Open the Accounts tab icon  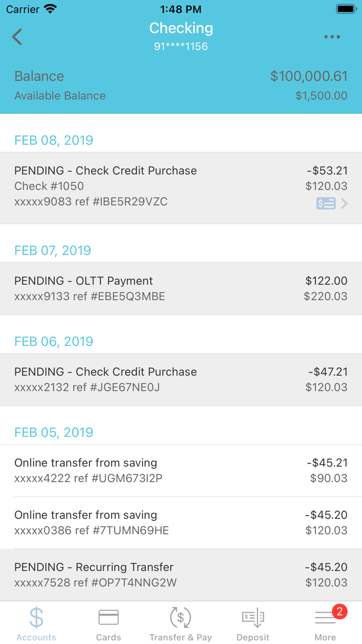coord(36,617)
